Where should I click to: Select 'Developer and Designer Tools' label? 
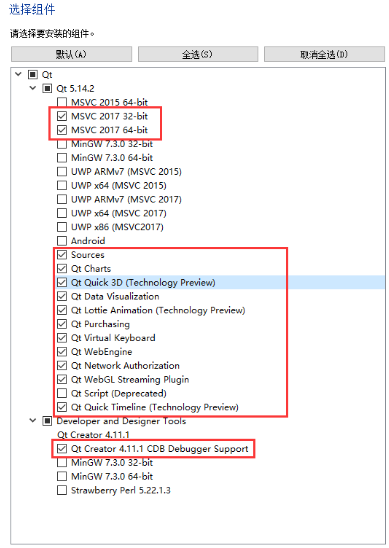pyautogui.click(x=121, y=421)
